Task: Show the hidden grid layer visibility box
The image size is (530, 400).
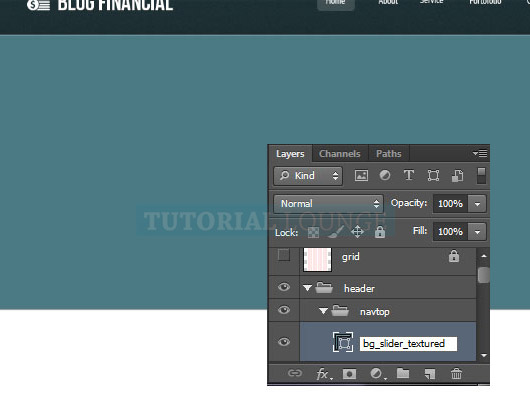Action: click(284, 255)
